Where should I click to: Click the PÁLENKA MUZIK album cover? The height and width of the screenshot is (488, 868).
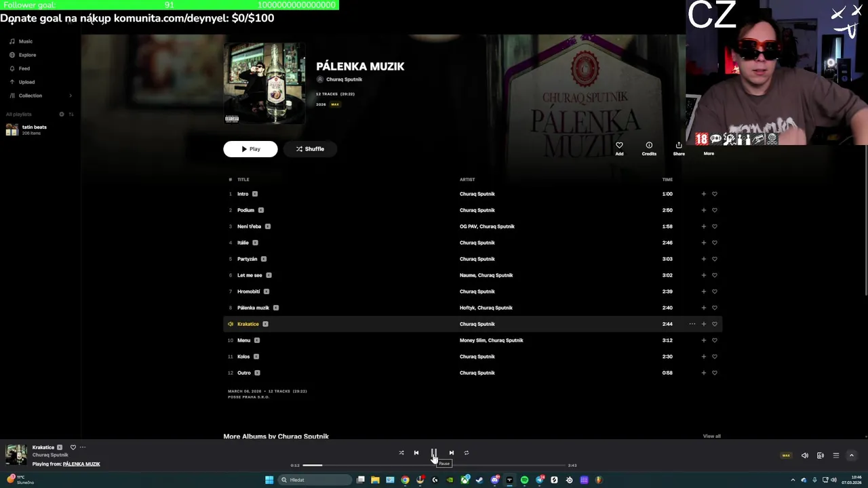coord(264,83)
